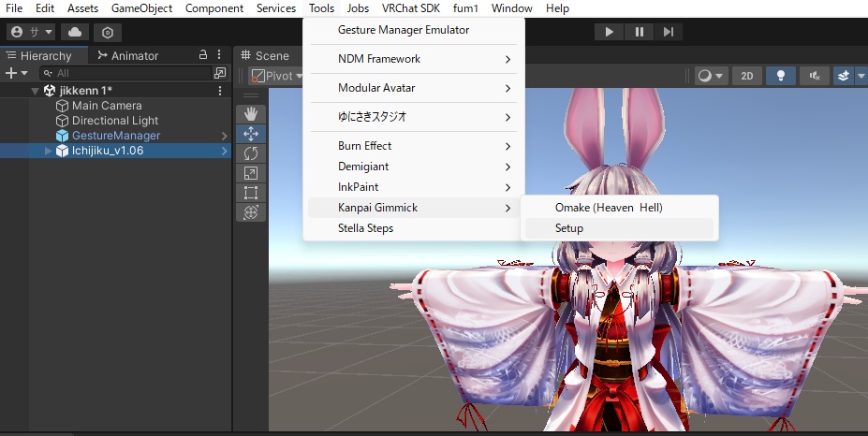Select Main Camera in Hierarchy
868x436 pixels.
click(x=107, y=105)
